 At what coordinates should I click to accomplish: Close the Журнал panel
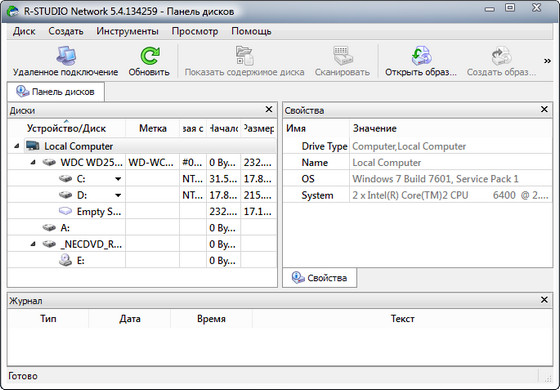tap(544, 300)
